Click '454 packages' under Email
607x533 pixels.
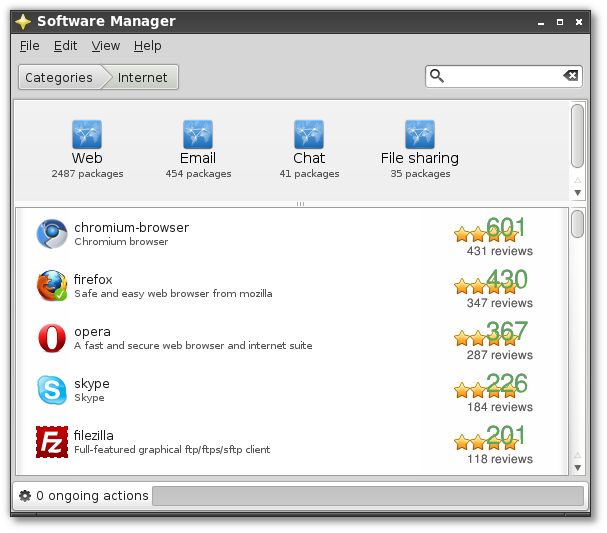198,174
